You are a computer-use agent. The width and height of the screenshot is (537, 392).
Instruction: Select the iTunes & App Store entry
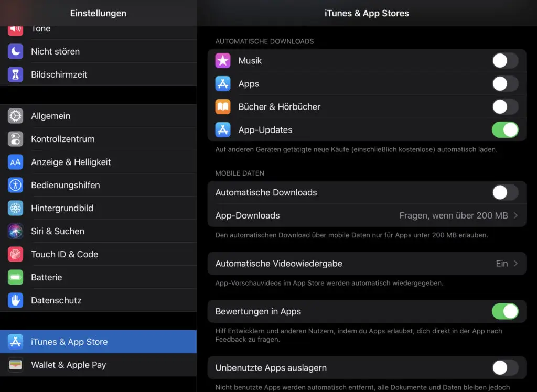coord(99,342)
